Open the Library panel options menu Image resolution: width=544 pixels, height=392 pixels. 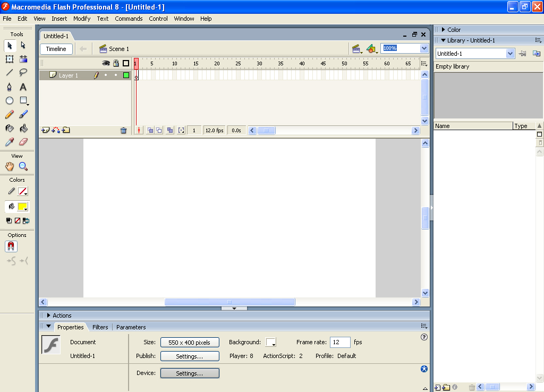[x=538, y=40]
